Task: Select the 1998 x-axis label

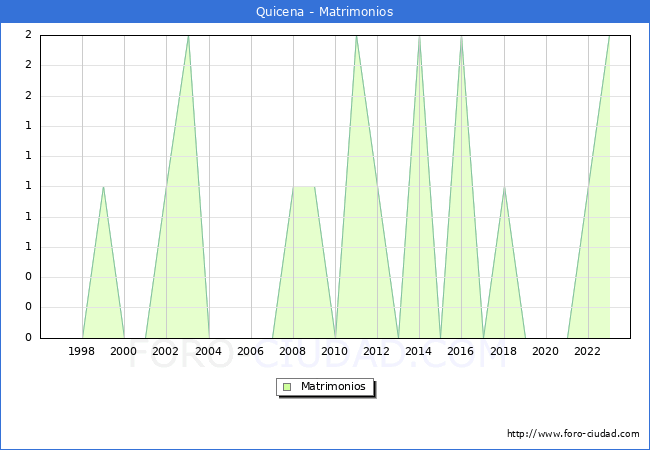Action: click(81, 351)
